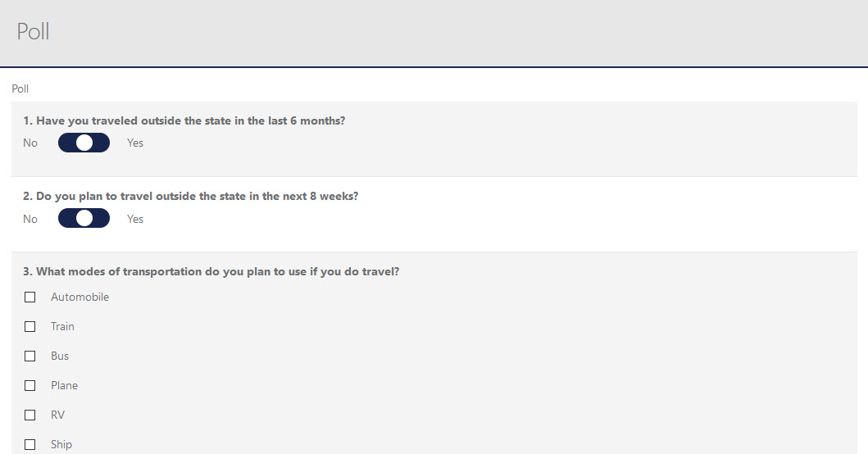The width and height of the screenshot is (868, 454).
Task: Click the large Poll page heading
Action: click(x=34, y=31)
